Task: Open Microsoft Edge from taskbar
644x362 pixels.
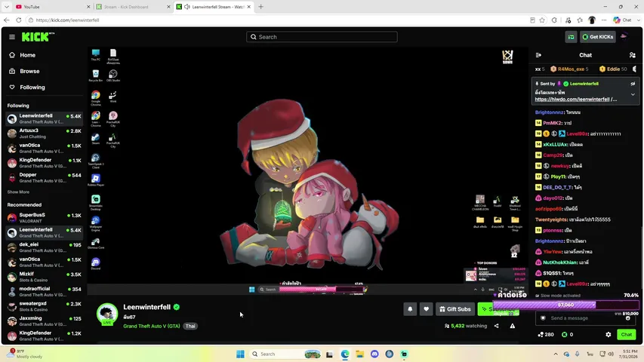Action: point(344,354)
